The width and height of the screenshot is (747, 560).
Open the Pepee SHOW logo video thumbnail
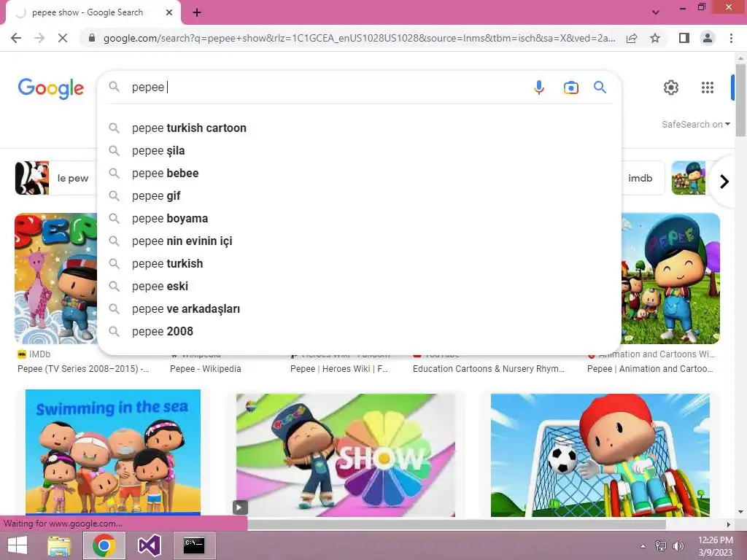click(345, 455)
